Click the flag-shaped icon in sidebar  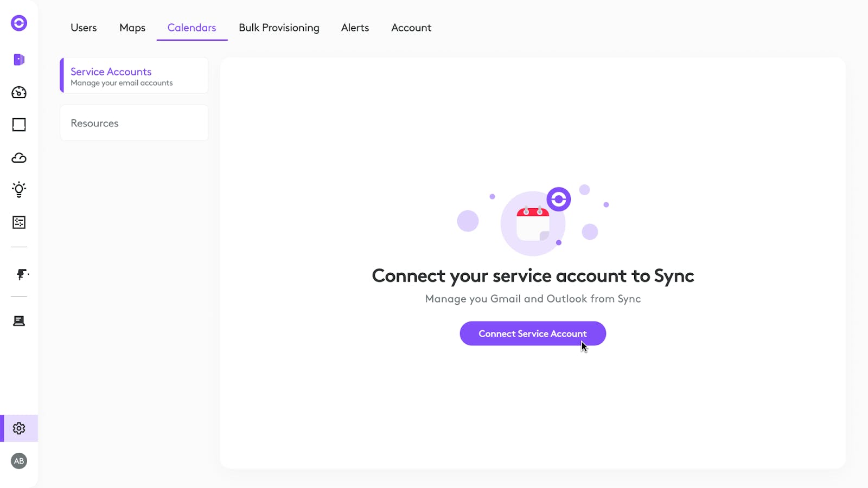click(x=21, y=274)
